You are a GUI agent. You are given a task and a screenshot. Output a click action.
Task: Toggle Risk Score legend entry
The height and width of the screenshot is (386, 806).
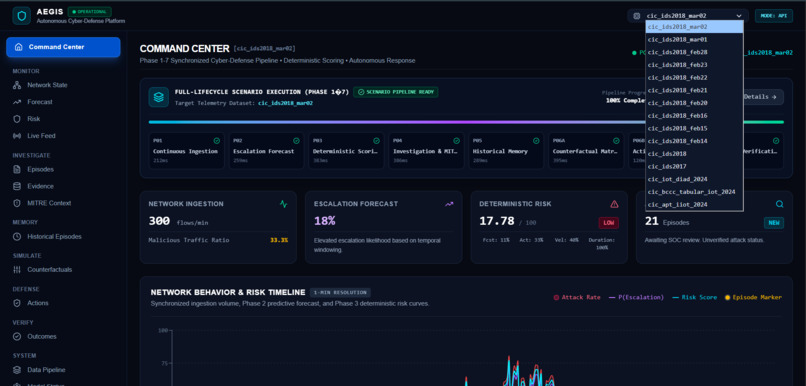pyautogui.click(x=694, y=298)
